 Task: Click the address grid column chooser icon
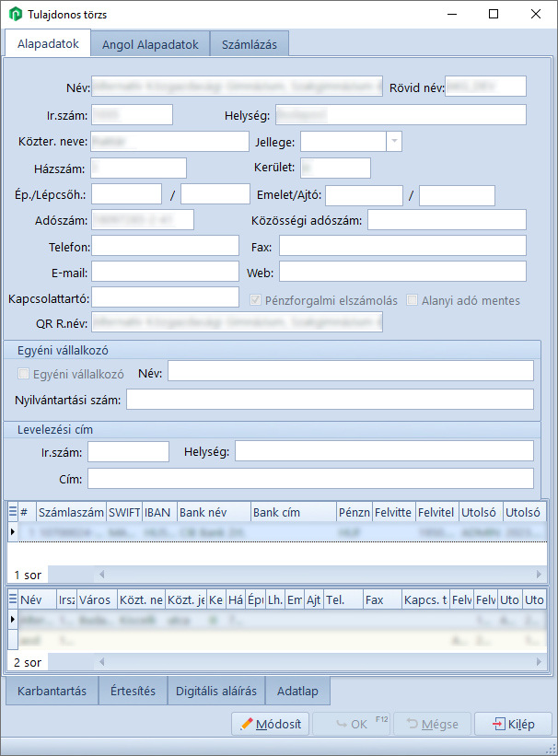(12, 599)
